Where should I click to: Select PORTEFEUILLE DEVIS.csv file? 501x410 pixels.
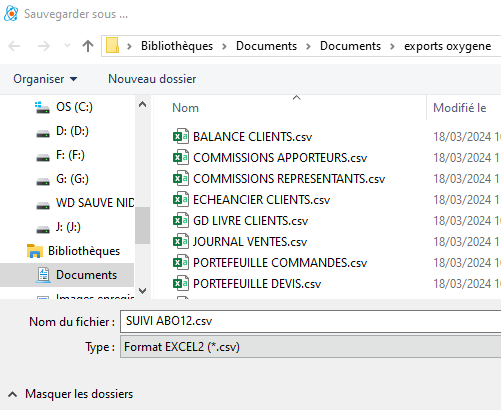(x=257, y=284)
